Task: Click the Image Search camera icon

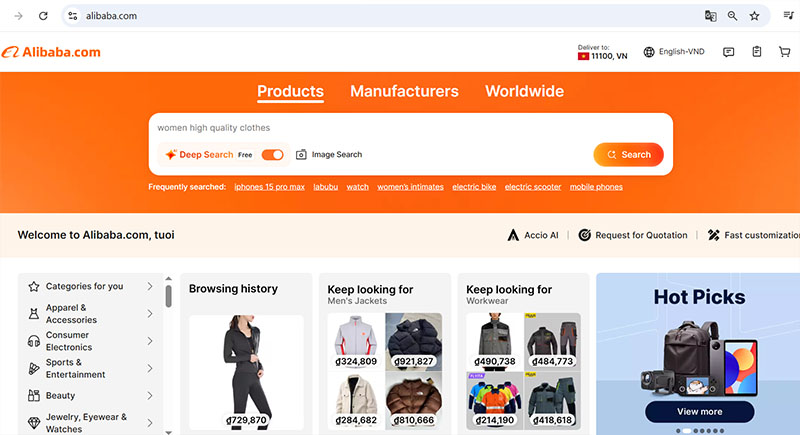Action: pos(301,155)
